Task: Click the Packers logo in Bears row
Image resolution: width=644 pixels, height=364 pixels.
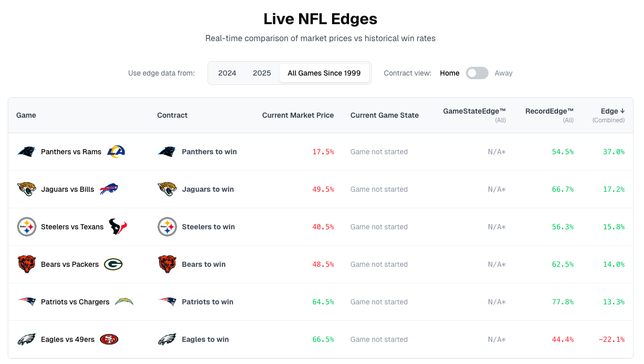Action: [x=113, y=264]
